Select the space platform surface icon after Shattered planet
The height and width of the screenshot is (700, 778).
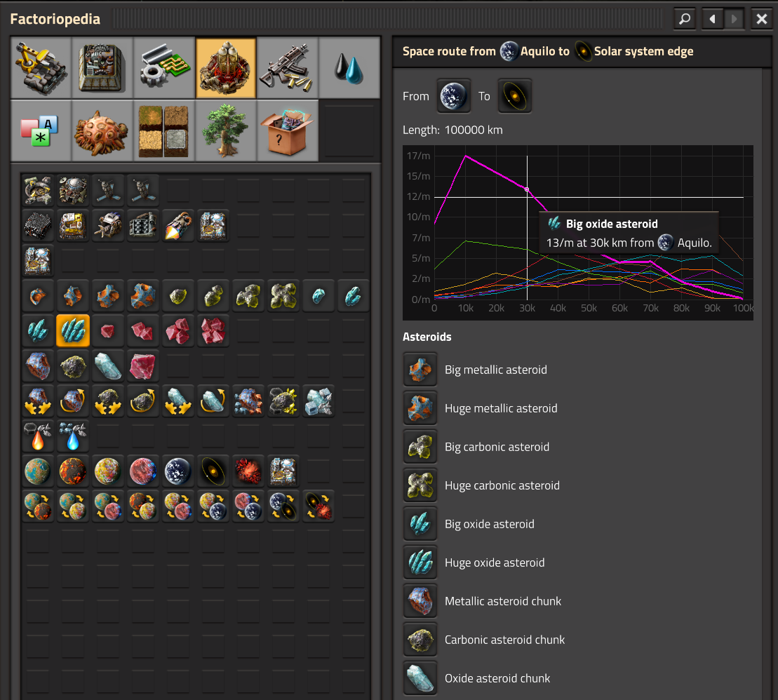pyautogui.click(x=283, y=471)
